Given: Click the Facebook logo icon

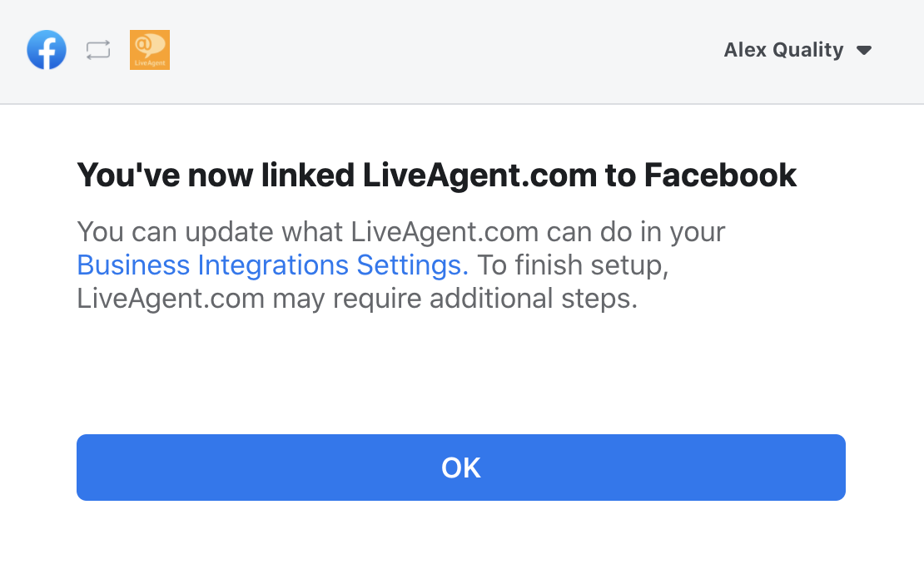Looking at the screenshot, I should pos(47,50).
